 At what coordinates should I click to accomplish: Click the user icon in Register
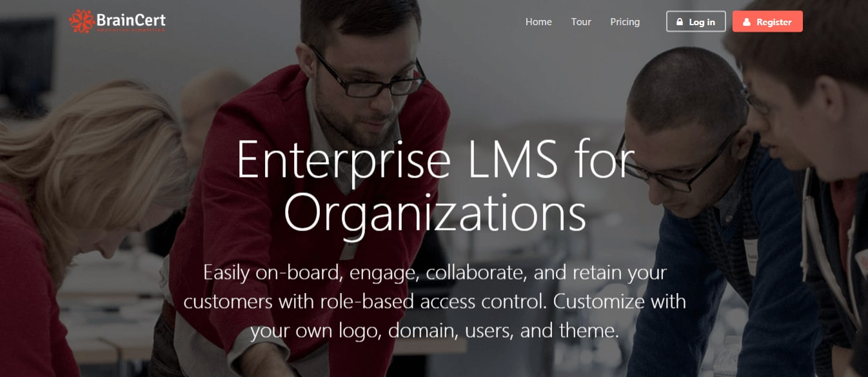[x=747, y=22]
